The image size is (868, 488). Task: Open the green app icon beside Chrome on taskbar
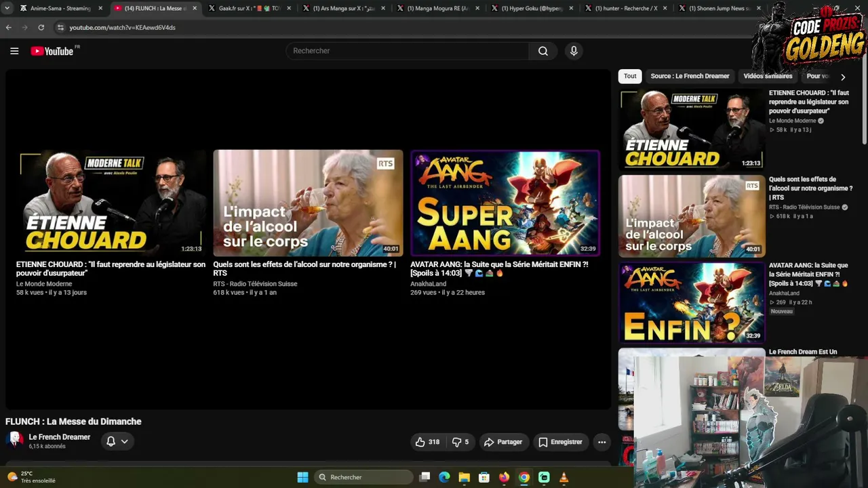pyautogui.click(x=544, y=477)
